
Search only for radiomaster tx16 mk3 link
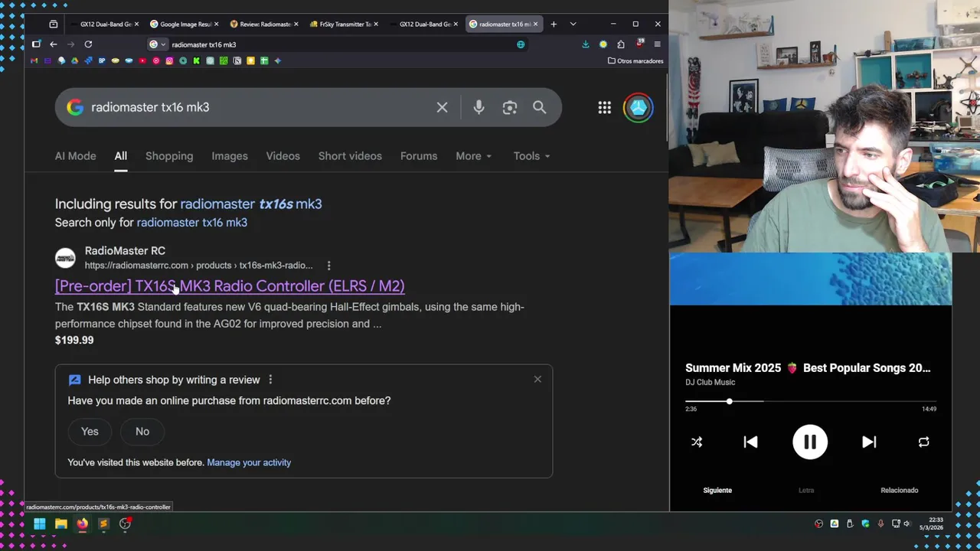coord(192,223)
